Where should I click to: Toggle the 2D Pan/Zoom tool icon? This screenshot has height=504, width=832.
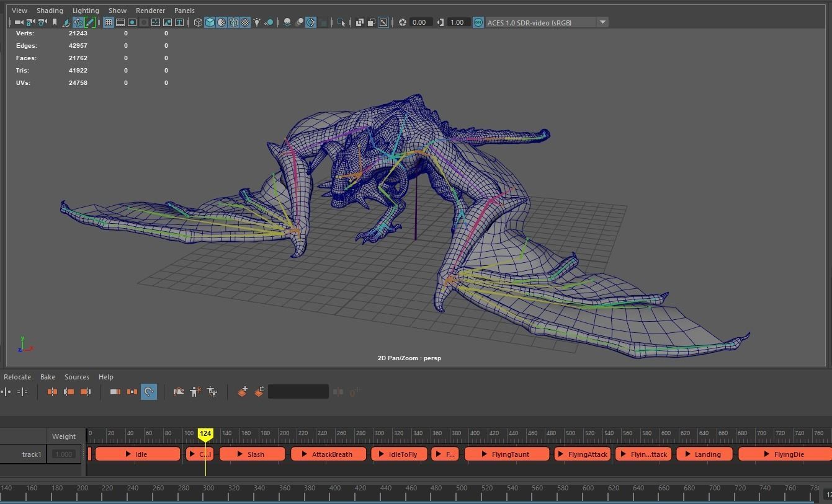(x=78, y=22)
